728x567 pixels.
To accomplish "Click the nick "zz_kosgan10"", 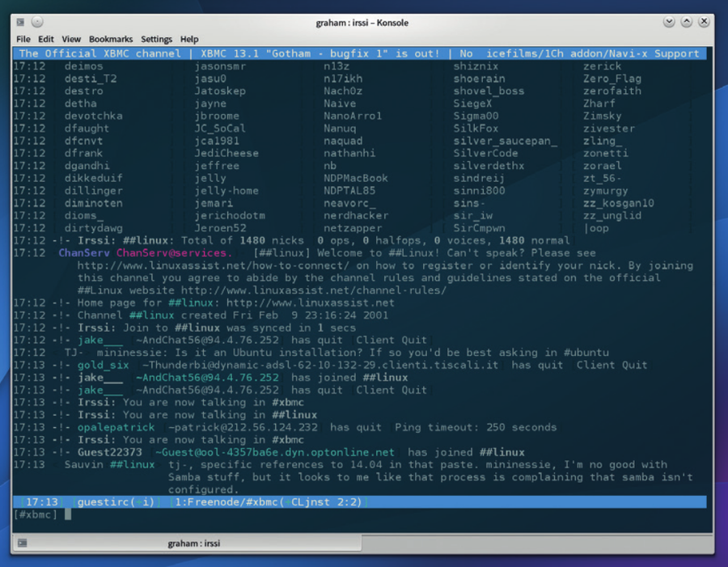I will point(619,203).
